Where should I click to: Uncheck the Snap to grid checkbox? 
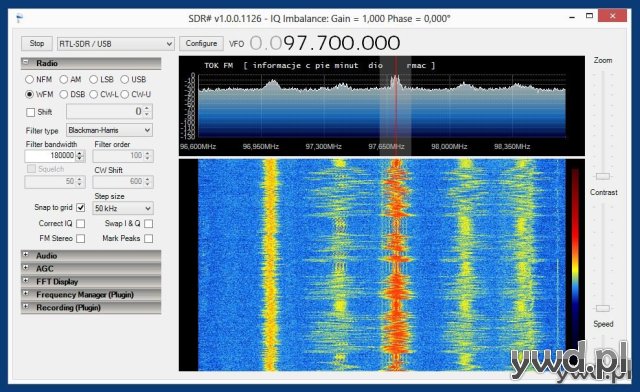(81, 207)
